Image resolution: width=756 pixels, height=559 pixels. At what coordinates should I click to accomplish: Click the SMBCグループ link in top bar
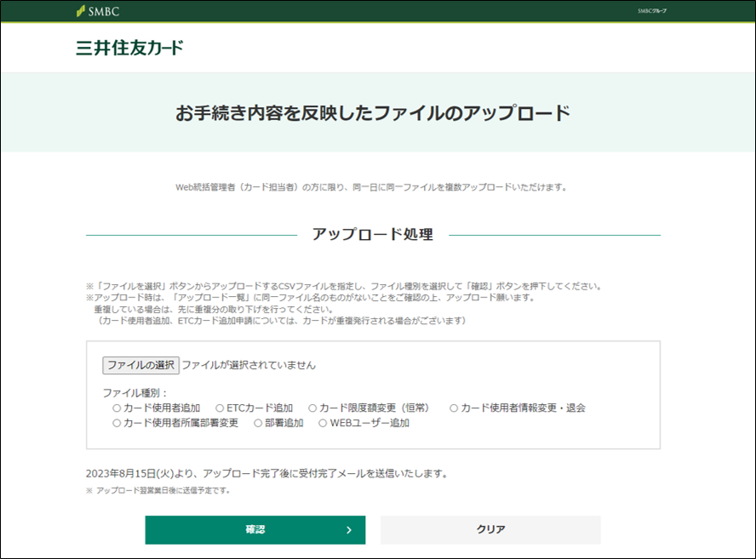[x=652, y=10]
